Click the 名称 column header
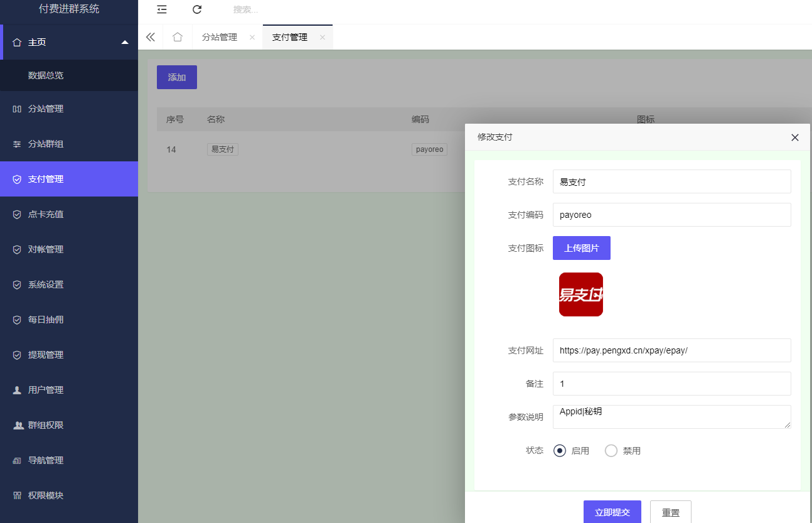The image size is (812, 523). point(216,119)
